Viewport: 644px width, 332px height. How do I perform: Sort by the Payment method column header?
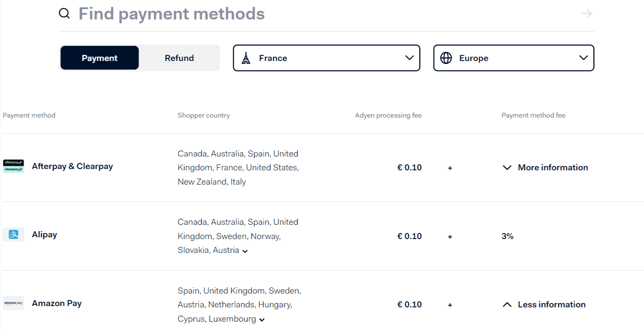(29, 115)
